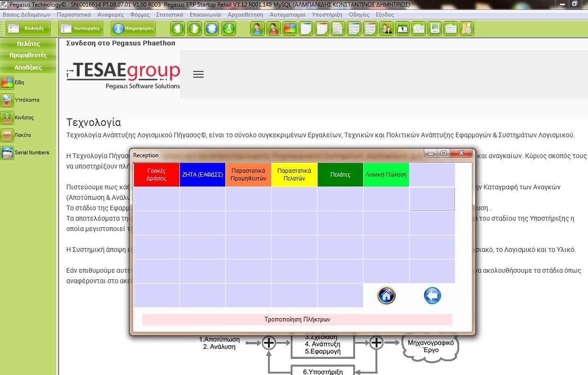Viewport: 588px width, 375px height.
Task: Open the Στατιστικά menu
Action: (x=169, y=15)
